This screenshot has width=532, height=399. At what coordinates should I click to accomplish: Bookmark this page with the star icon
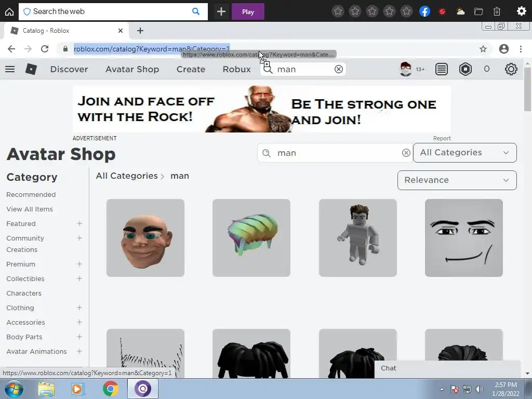coord(483,49)
